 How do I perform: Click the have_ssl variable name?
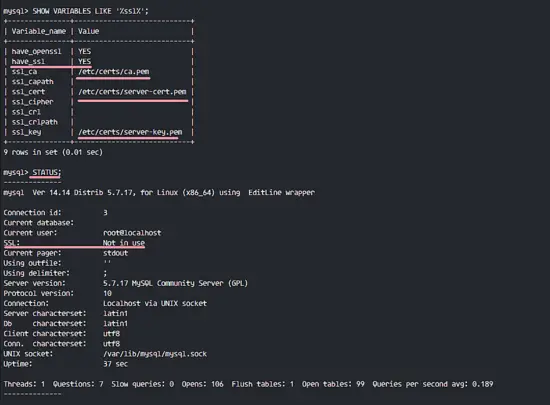pyautogui.click(x=28, y=62)
